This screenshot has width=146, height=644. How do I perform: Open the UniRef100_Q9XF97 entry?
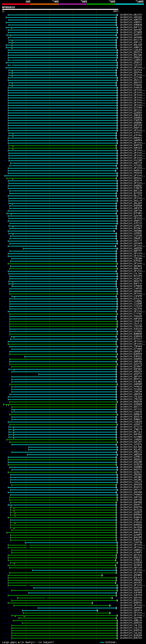[x=131, y=35]
